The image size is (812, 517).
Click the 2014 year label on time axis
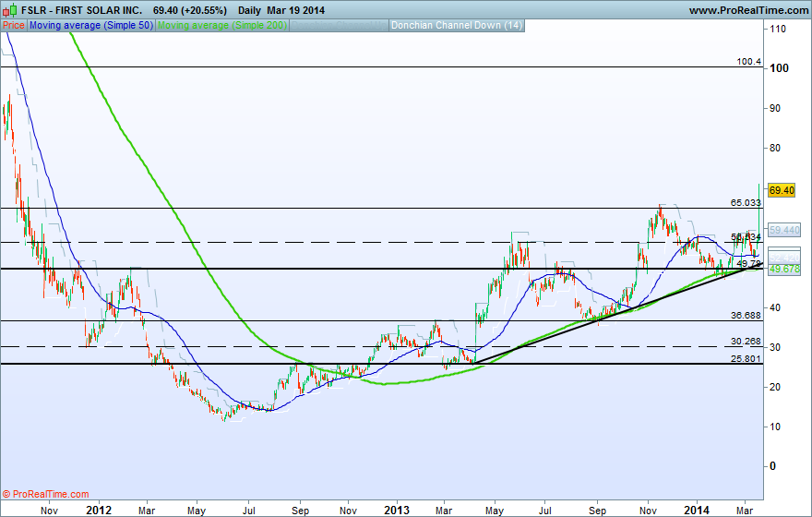point(697,511)
